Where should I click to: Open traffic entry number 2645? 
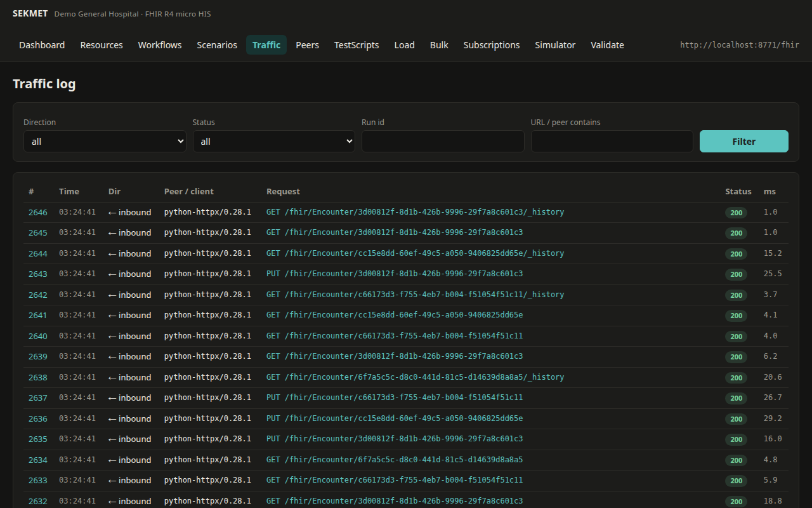[x=38, y=232]
